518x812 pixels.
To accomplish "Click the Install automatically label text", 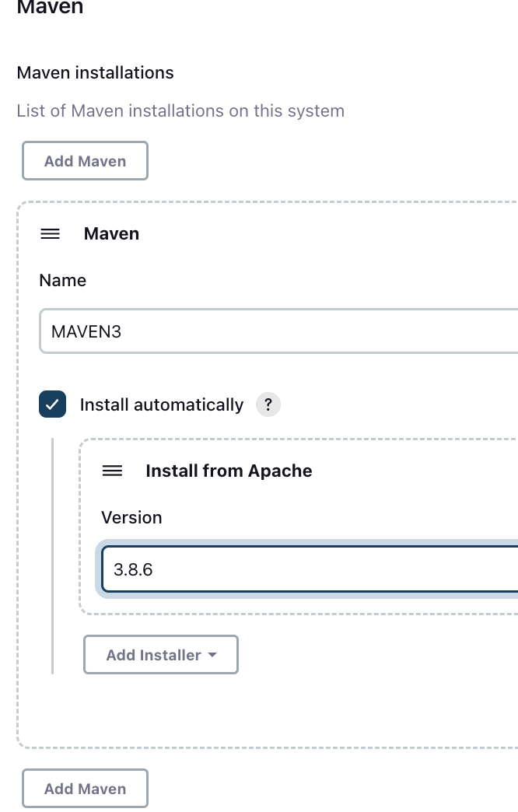I will tap(162, 404).
